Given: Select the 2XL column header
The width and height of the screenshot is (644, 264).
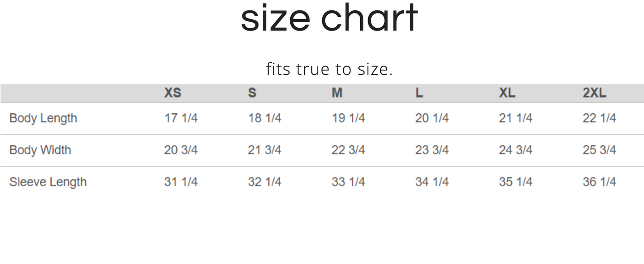Looking at the screenshot, I should (x=595, y=93).
